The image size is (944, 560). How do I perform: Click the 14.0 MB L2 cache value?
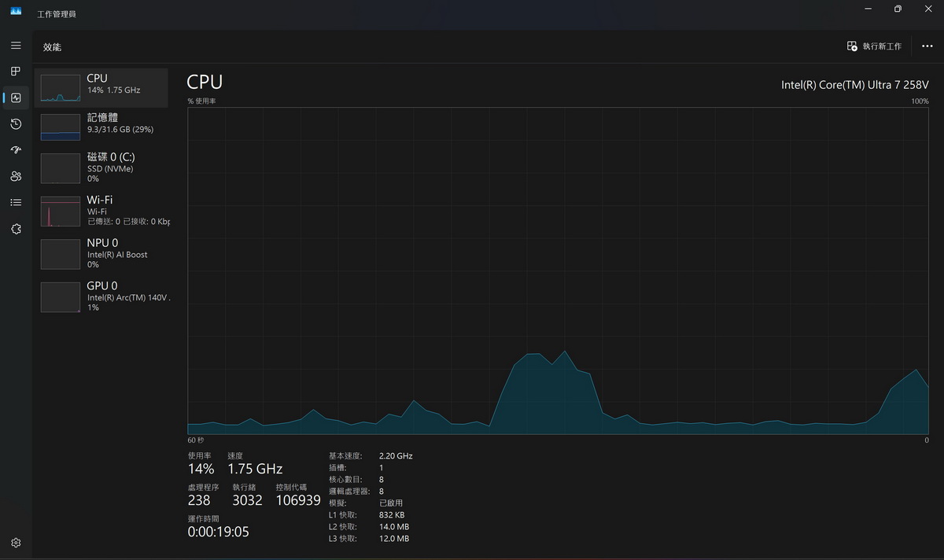point(393,526)
